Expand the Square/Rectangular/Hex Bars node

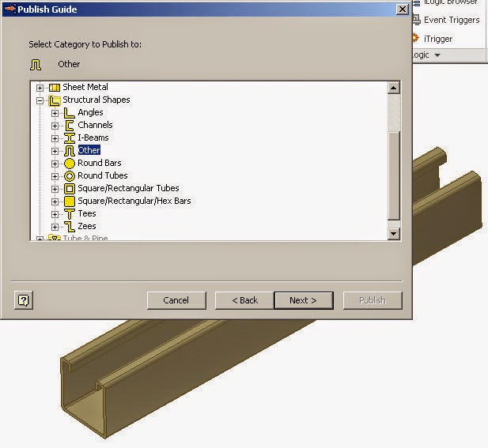[x=55, y=201]
